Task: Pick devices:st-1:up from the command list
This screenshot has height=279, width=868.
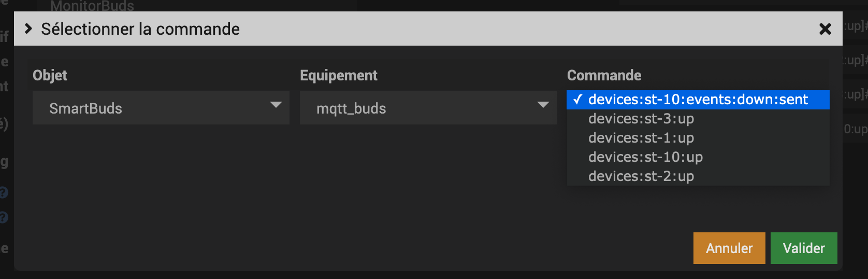Action: (x=641, y=138)
